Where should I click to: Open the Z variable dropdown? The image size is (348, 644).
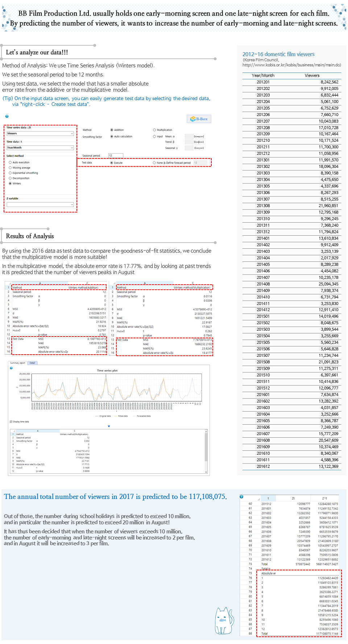coord(40,205)
